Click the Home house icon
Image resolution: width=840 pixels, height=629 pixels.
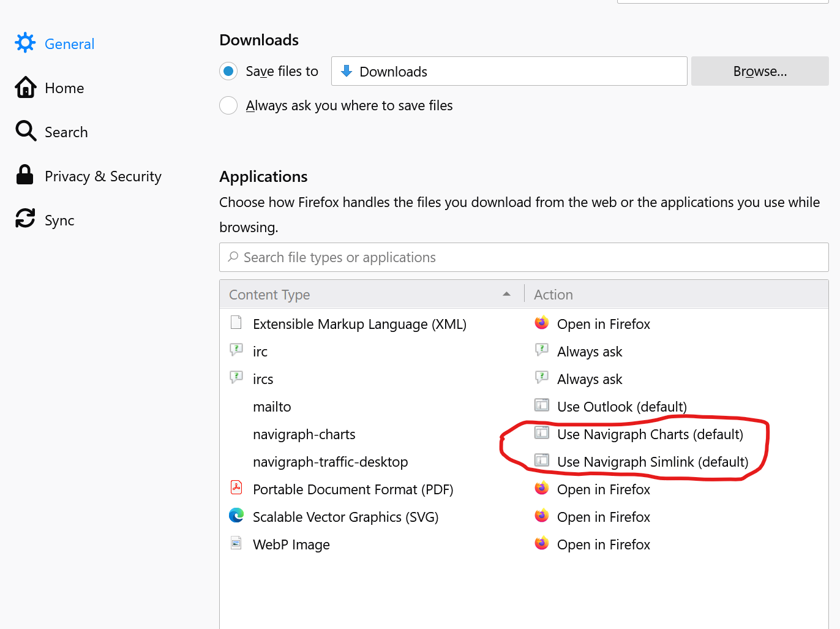coord(25,88)
